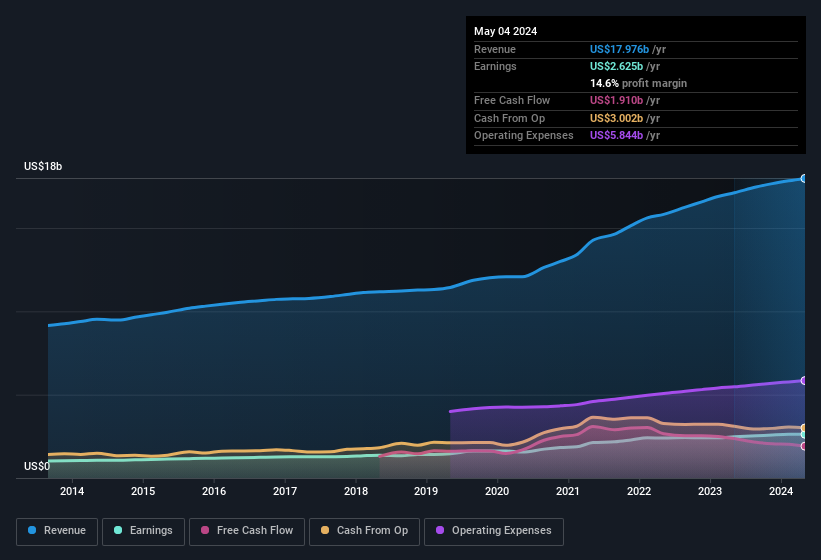Click the US$17.976b revenue value
This screenshot has width=821, height=560.
(x=619, y=49)
